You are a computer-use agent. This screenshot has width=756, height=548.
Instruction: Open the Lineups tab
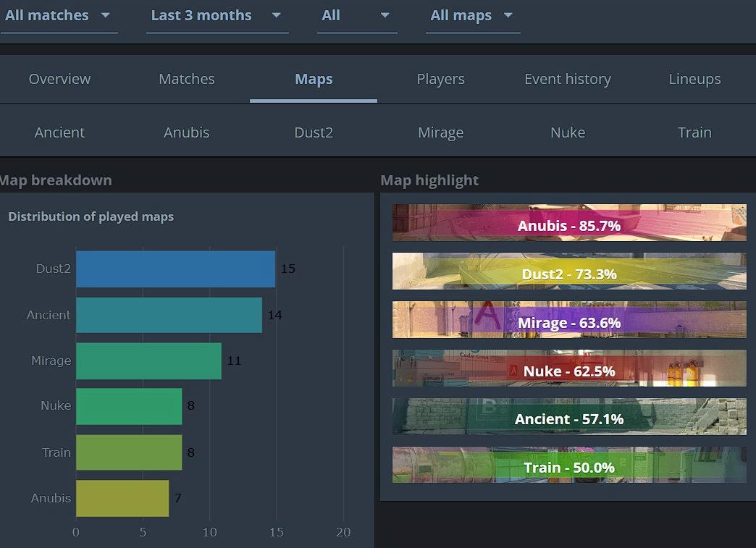(694, 79)
